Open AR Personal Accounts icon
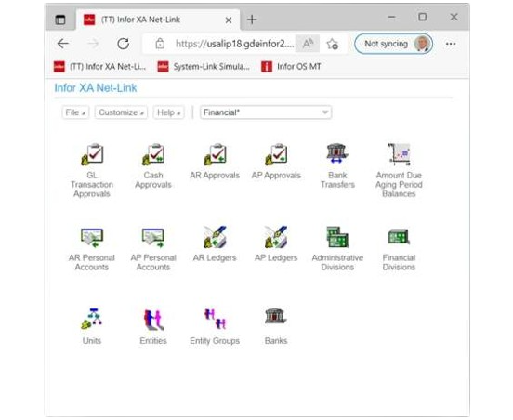Viewport: 513px width, 420px height. click(92, 238)
